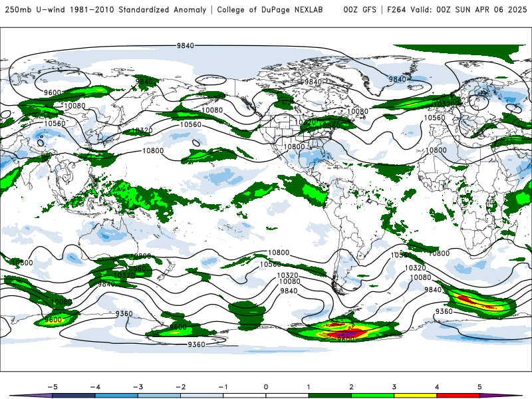Viewport: 532px width, 399px height.
Task: Click the '9600' label in the red Antarctic anomaly
Action: coord(346,339)
